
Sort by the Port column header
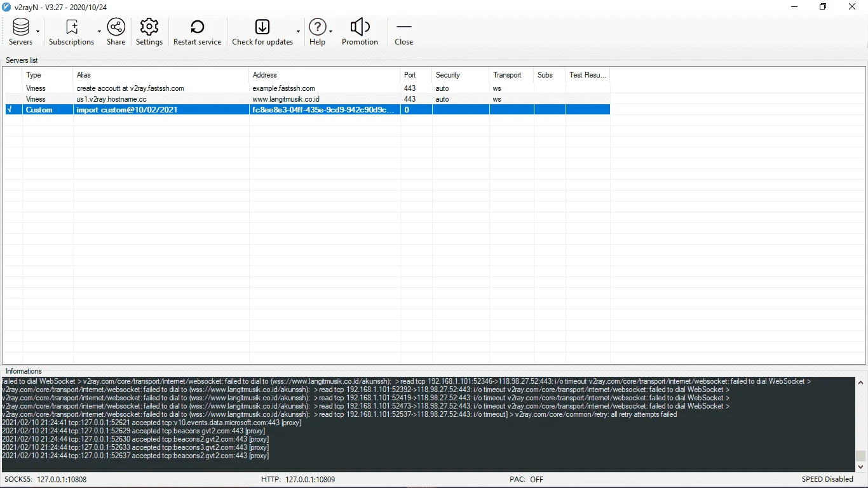tap(416, 75)
